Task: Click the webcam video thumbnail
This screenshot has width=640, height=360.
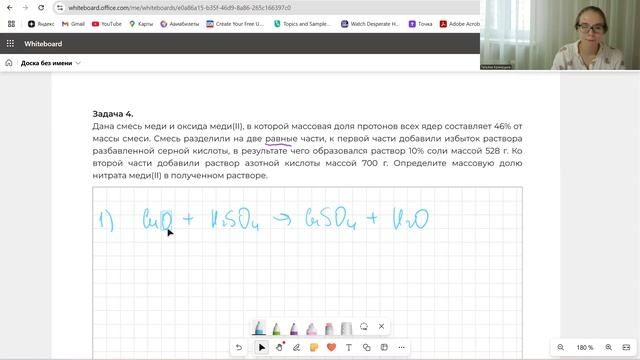Action: coord(560,35)
